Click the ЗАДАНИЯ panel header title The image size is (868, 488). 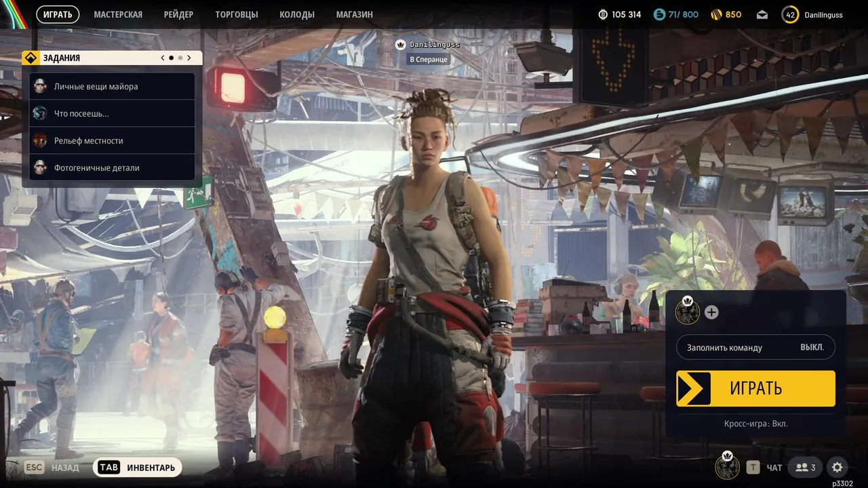coord(62,58)
